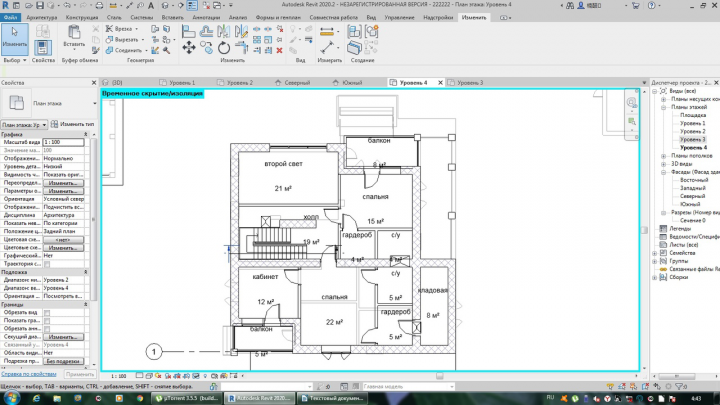Click the selection filter icon in status bar
This screenshot has height=405, width=720.
click(680, 387)
